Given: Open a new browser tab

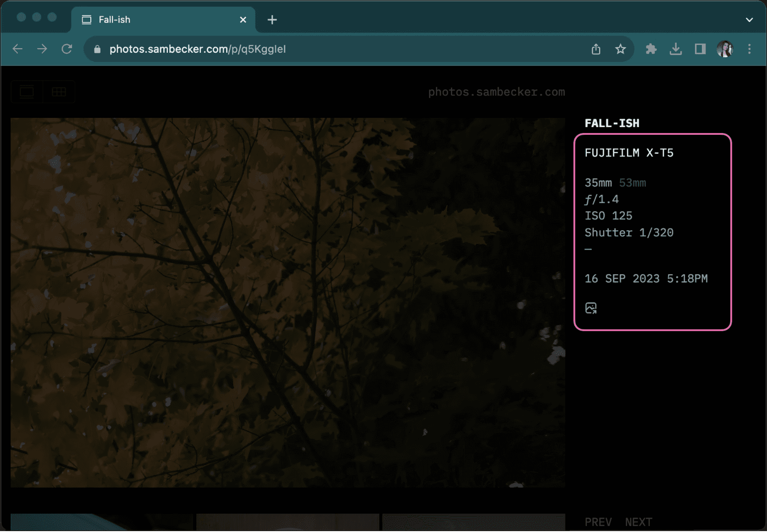Looking at the screenshot, I should coord(272,20).
